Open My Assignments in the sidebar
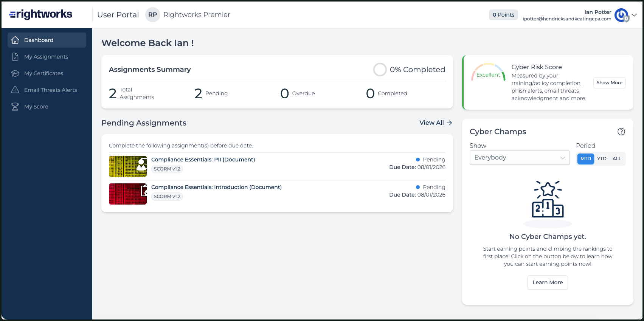This screenshot has width=644, height=321. click(47, 57)
